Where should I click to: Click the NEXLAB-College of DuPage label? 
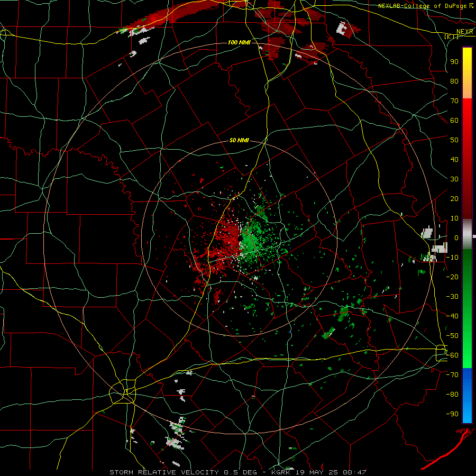422,6
